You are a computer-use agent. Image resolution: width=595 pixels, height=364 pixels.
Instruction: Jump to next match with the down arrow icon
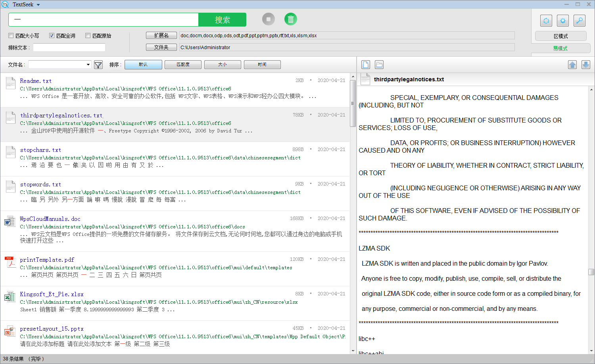pos(586,64)
